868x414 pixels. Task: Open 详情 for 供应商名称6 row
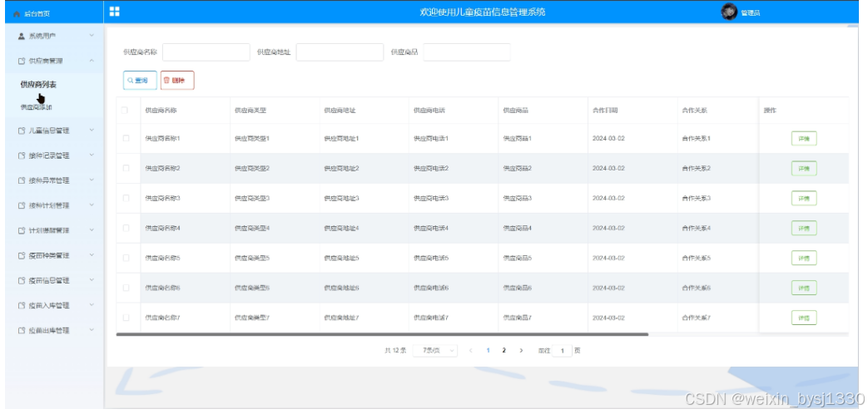[x=804, y=288]
